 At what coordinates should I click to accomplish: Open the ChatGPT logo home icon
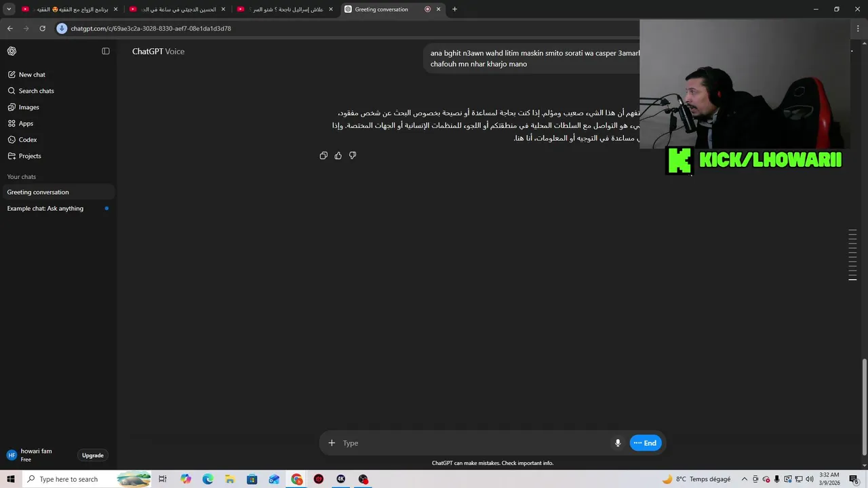(x=12, y=51)
